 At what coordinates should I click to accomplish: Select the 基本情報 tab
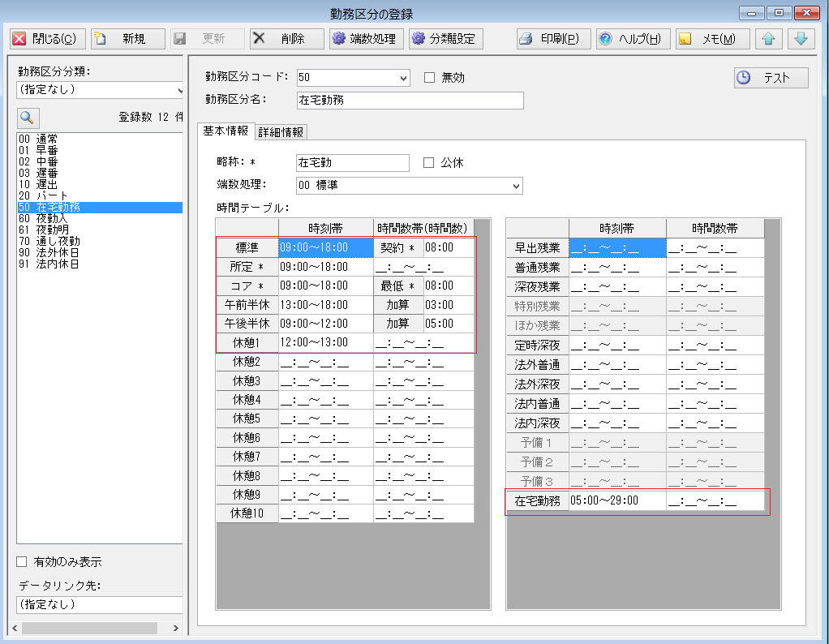click(x=226, y=131)
